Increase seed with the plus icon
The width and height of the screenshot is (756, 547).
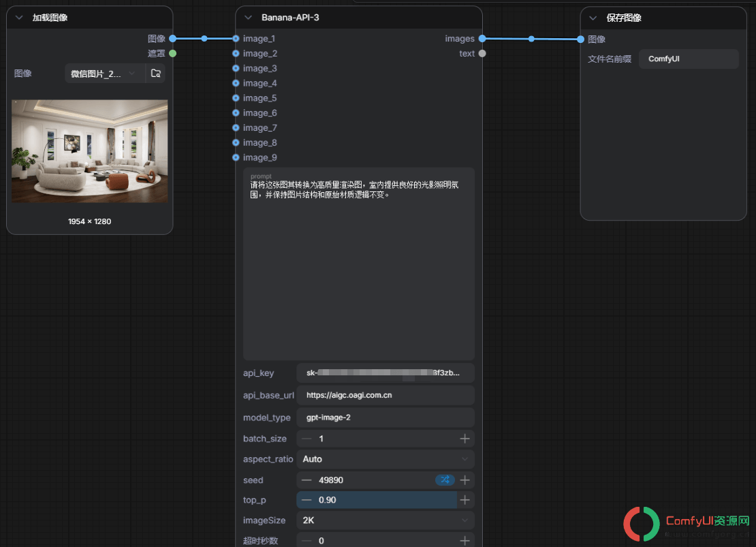(464, 480)
